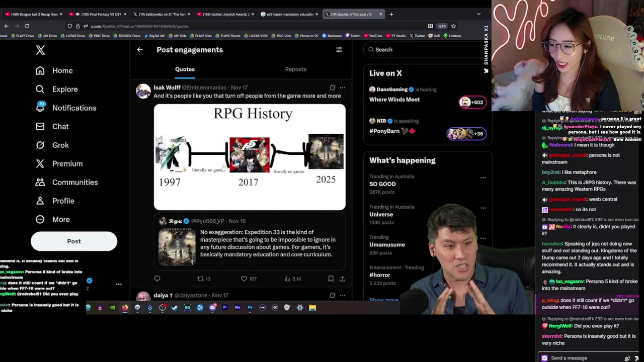The height and width of the screenshot is (362, 644).
Task: Open Profile in the X sidebar
Action: pyautogui.click(x=55, y=201)
